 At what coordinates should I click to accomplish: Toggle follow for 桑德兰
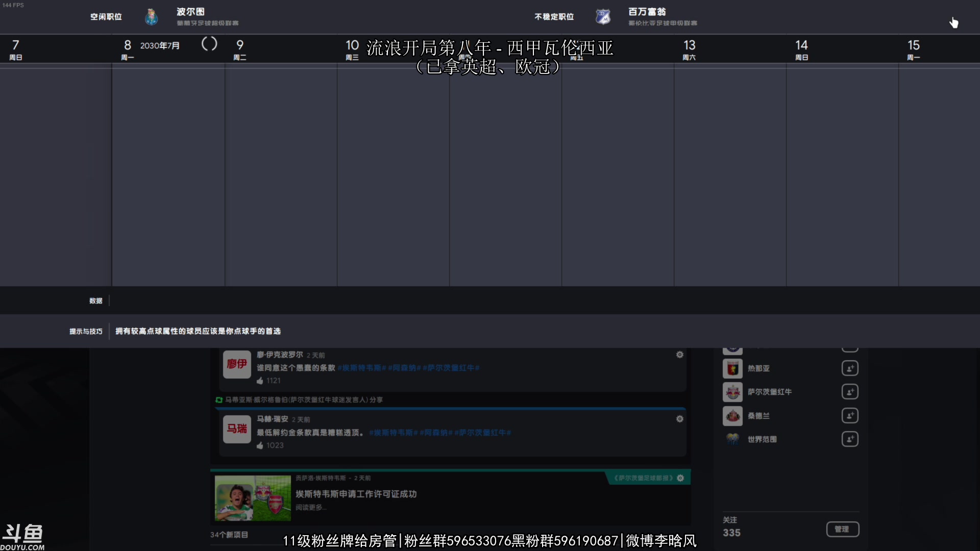point(850,416)
